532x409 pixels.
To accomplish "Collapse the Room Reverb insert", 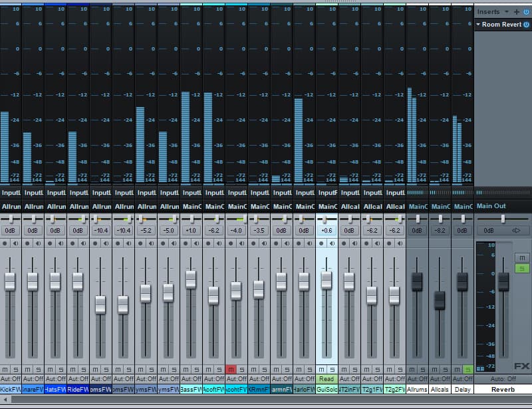I will (x=478, y=25).
